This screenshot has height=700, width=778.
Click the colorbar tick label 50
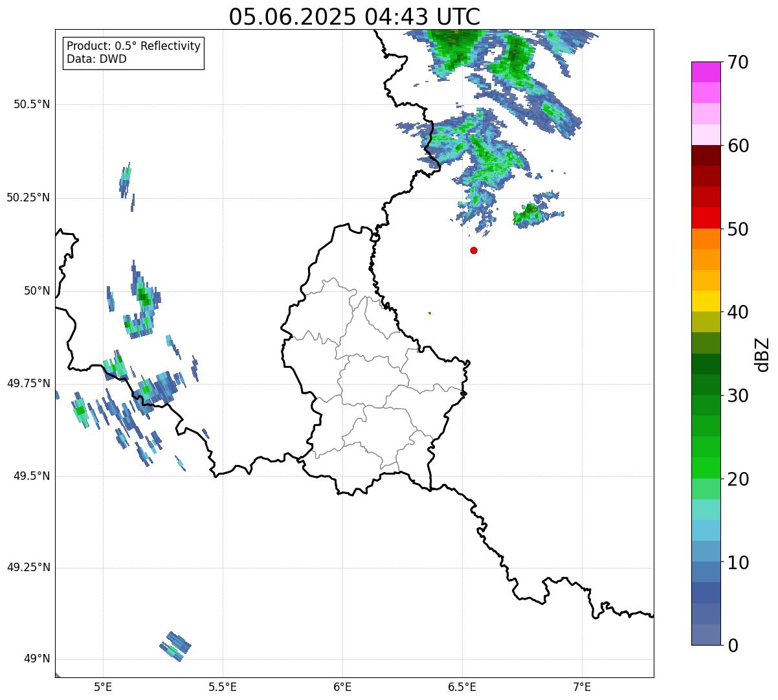click(738, 229)
